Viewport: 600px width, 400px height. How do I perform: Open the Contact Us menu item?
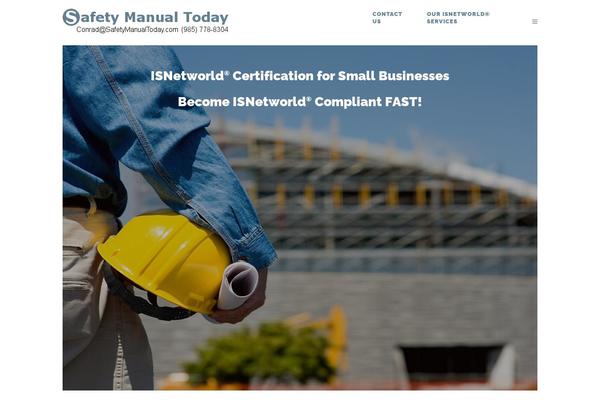click(387, 18)
